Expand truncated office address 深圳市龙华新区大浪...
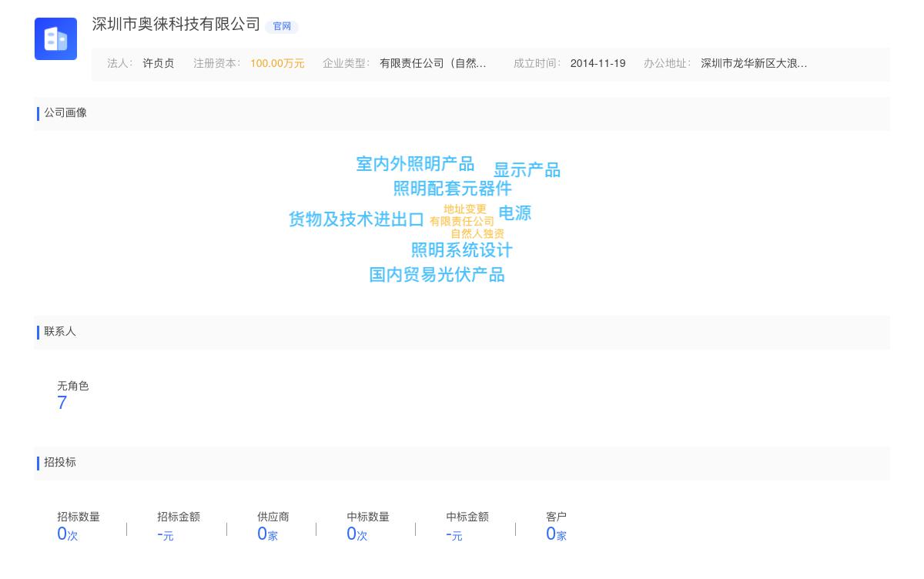 tap(753, 64)
